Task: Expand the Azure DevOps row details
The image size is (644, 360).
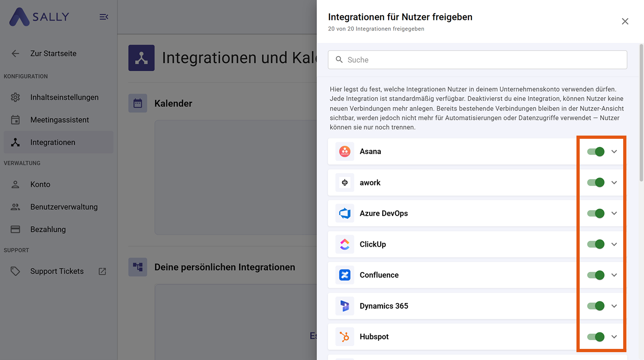Action: [x=614, y=213]
